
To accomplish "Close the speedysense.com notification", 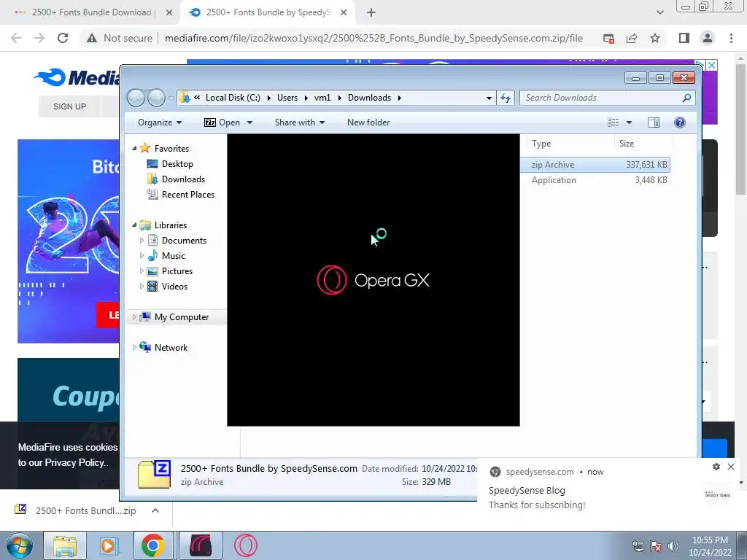I will [x=731, y=467].
